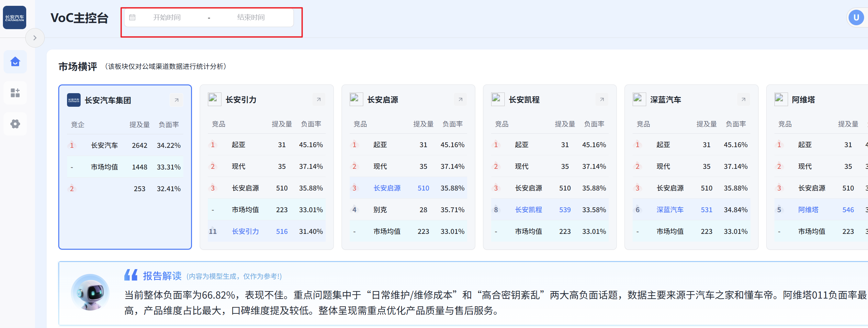Click the 32.41% value in rank 2 row

point(168,189)
